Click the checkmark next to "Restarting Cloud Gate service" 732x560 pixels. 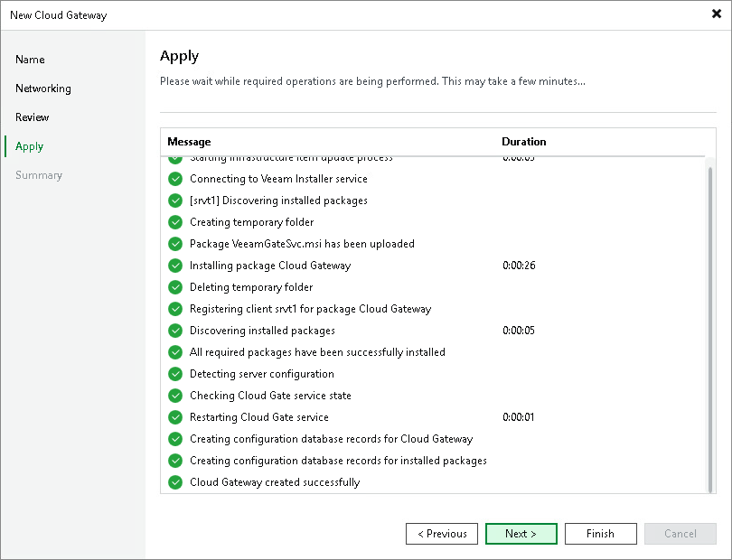pos(175,417)
